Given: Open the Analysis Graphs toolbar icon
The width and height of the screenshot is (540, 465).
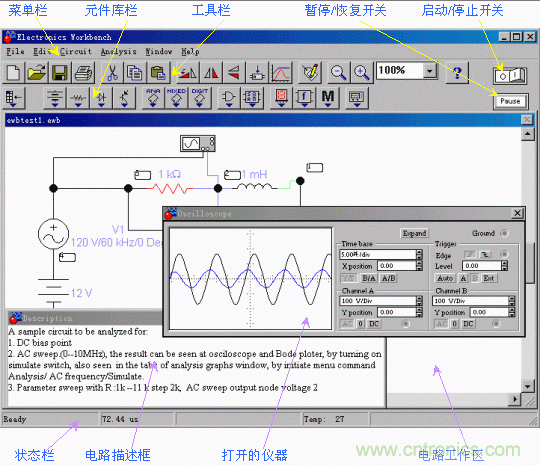Looking at the screenshot, I should point(281,73).
